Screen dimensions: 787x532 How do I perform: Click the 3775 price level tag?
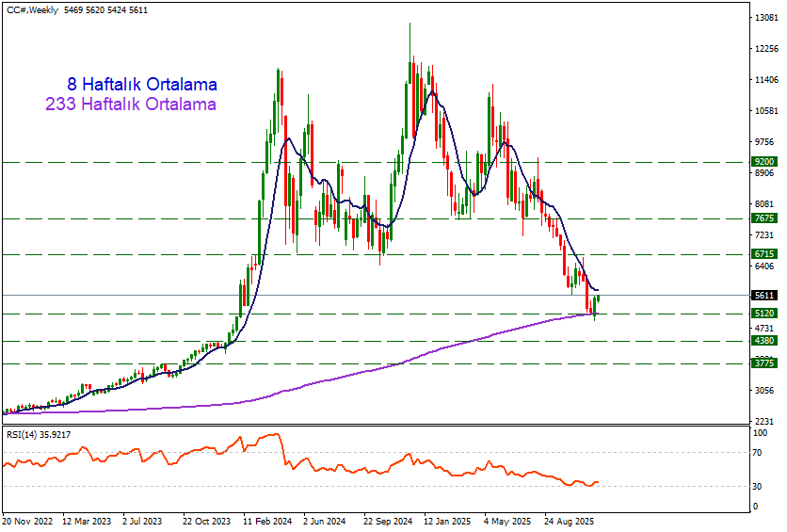pos(763,363)
